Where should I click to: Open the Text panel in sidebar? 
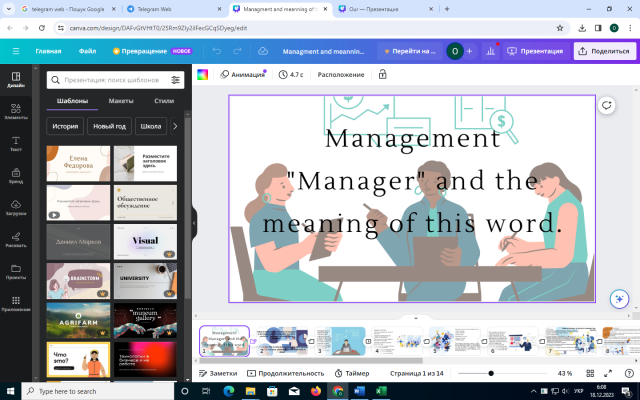16,144
